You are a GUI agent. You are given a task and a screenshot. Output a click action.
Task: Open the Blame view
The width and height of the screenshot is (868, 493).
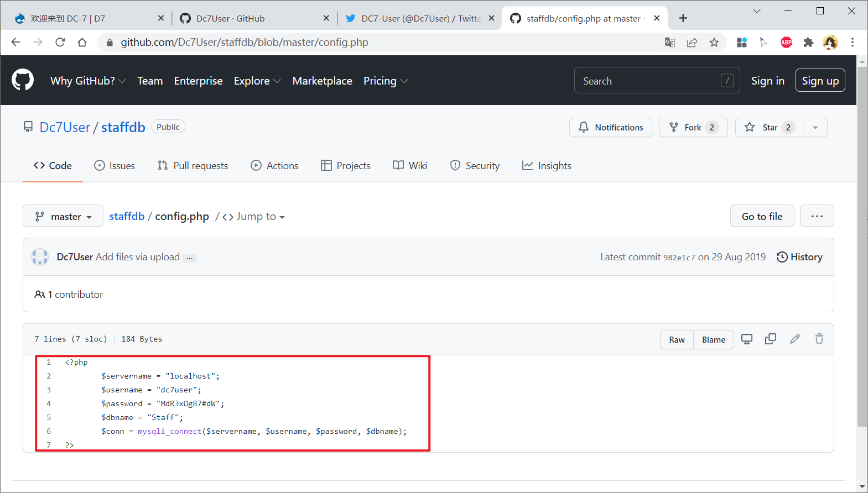pos(714,340)
